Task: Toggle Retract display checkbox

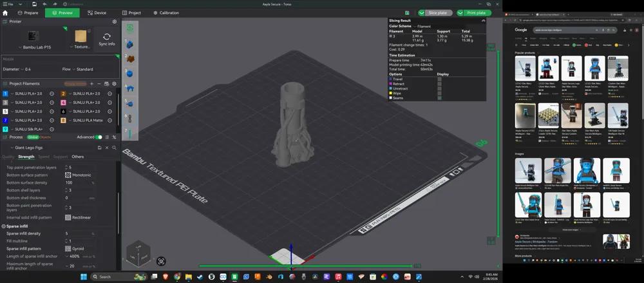Action: [439, 84]
